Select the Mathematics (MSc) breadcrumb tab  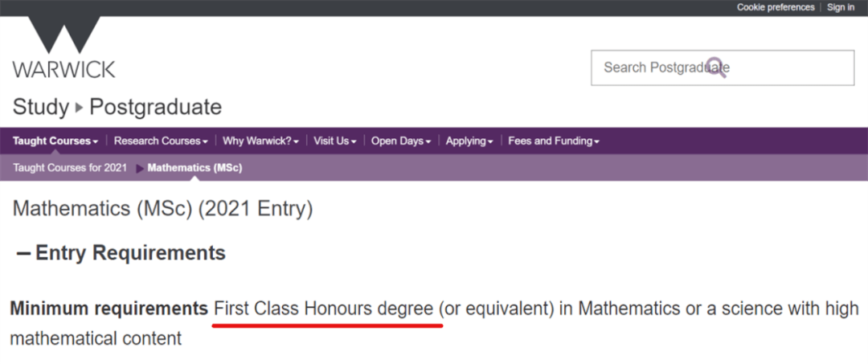(194, 168)
